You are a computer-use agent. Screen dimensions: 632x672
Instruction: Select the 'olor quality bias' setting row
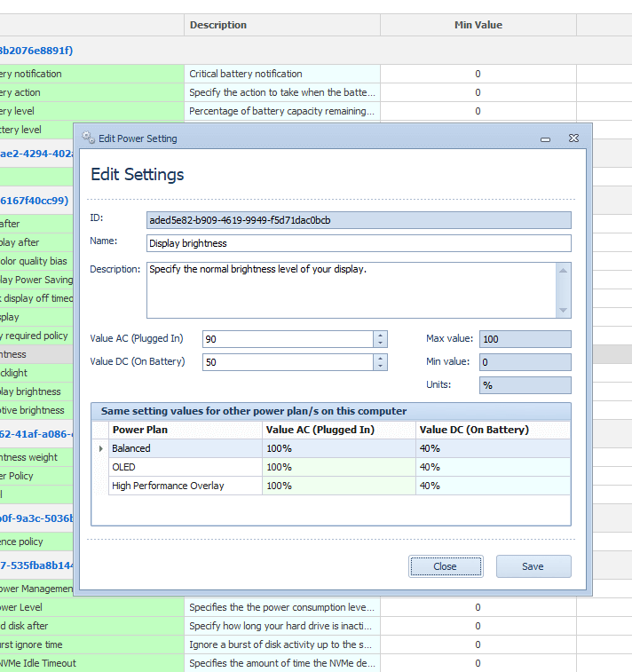tap(36, 261)
